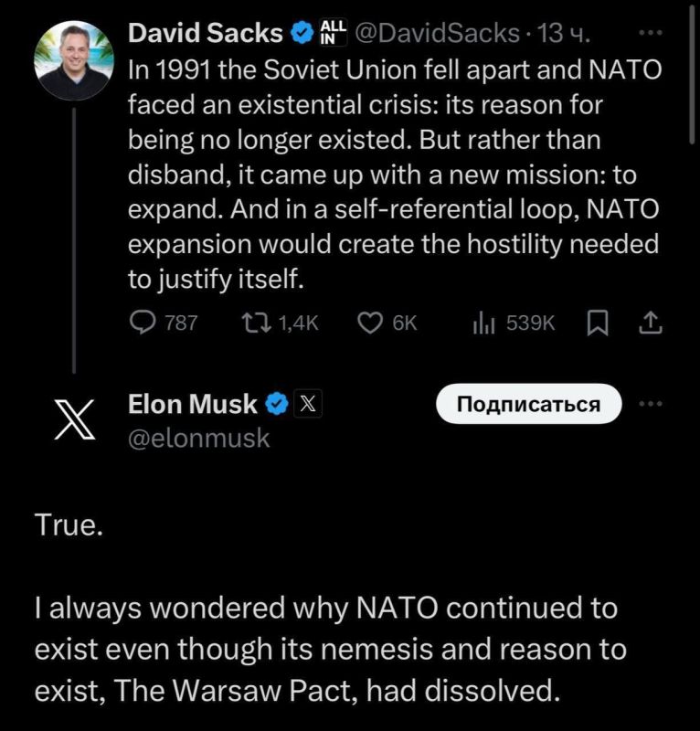Viewport: 700px width, 731px height.
Task: Click Elon Musk's blue verified badge
Action: pos(277,403)
